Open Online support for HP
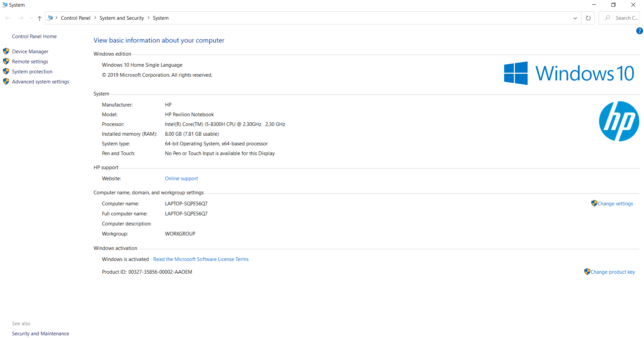This screenshot has height=338, width=644. click(181, 178)
